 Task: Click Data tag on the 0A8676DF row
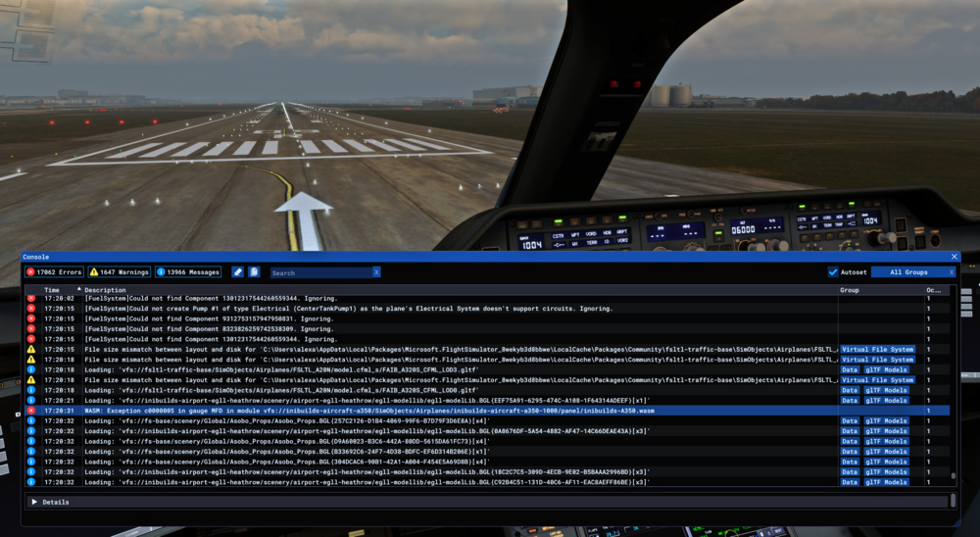click(850, 431)
